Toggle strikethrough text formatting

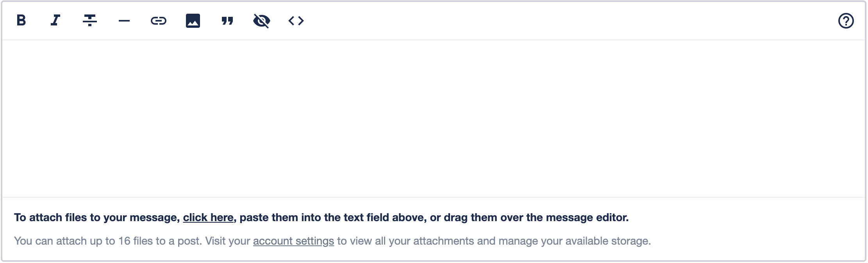[x=90, y=20]
